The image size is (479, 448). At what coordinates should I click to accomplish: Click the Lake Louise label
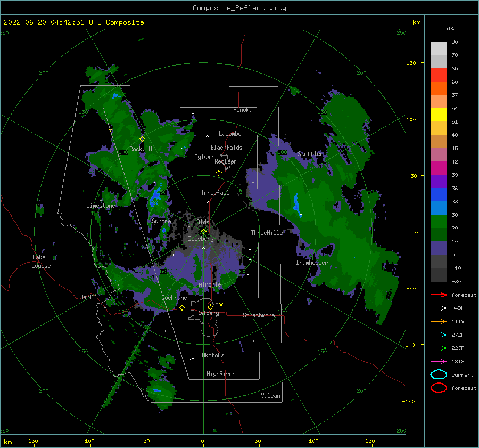click(x=41, y=262)
